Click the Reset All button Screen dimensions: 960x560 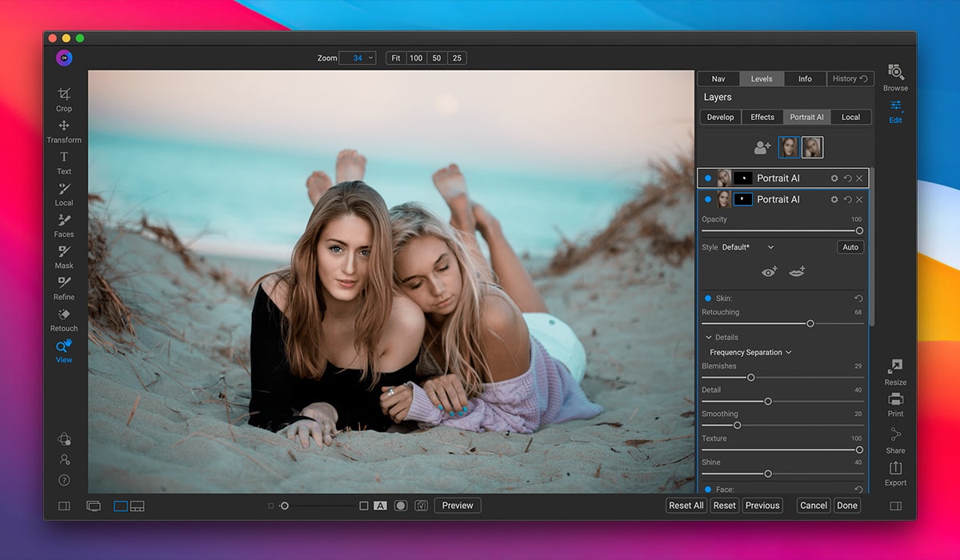tap(686, 506)
